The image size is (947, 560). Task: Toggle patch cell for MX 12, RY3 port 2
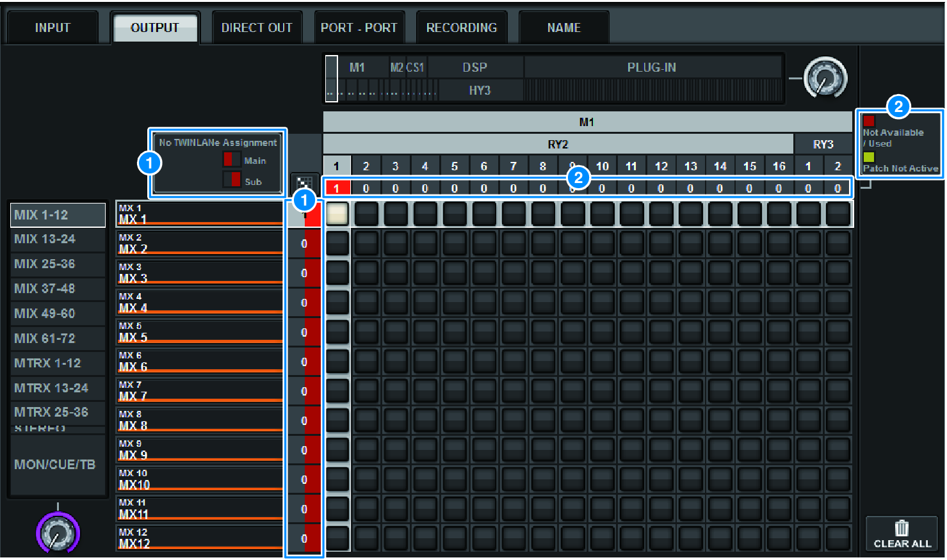838,538
